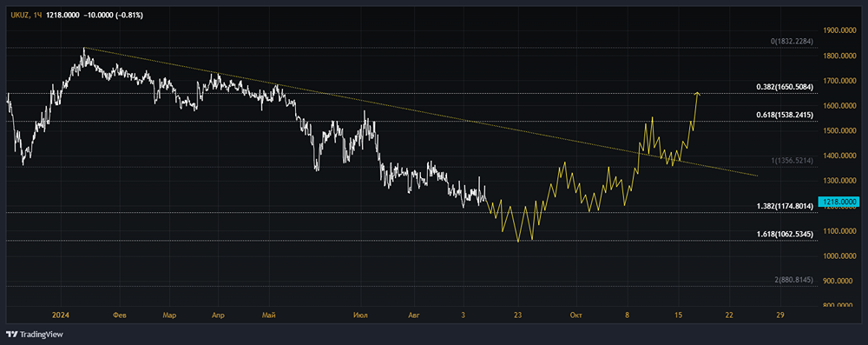
Task: Click the 23 date label on time axis
Action: click(518, 315)
